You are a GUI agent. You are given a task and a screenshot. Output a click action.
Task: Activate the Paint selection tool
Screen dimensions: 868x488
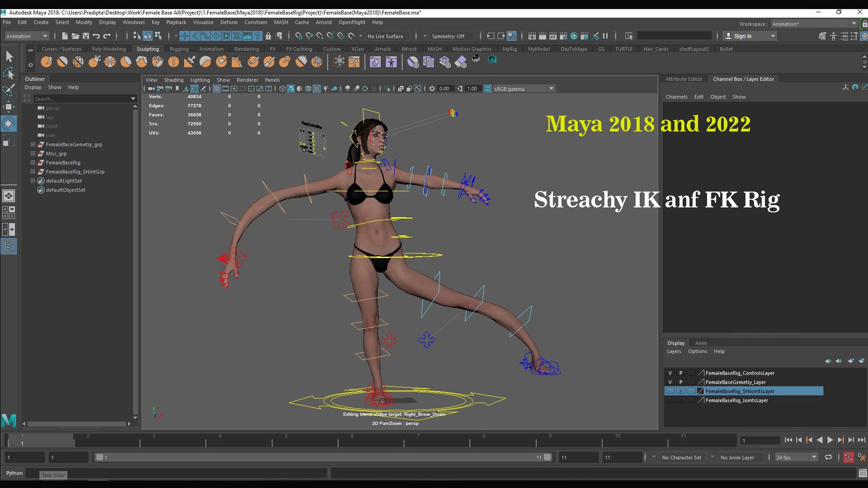point(9,89)
